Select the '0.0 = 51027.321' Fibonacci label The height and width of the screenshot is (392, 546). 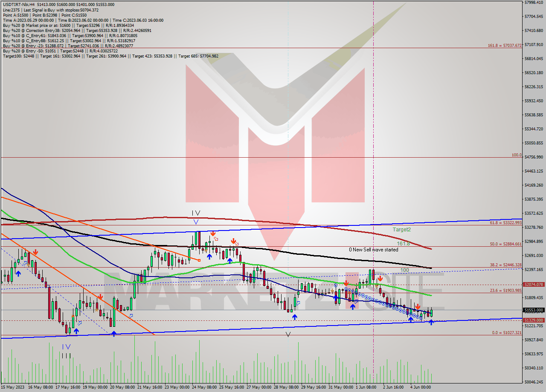507,332
